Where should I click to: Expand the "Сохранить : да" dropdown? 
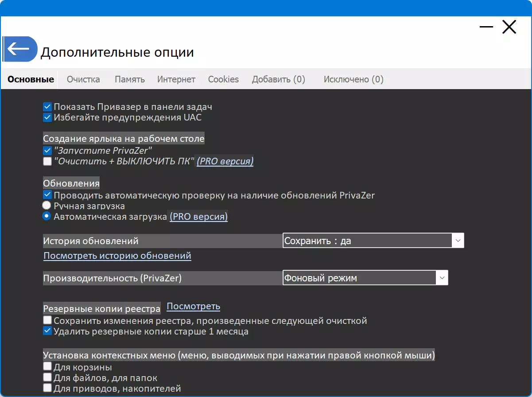pyautogui.click(x=373, y=241)
